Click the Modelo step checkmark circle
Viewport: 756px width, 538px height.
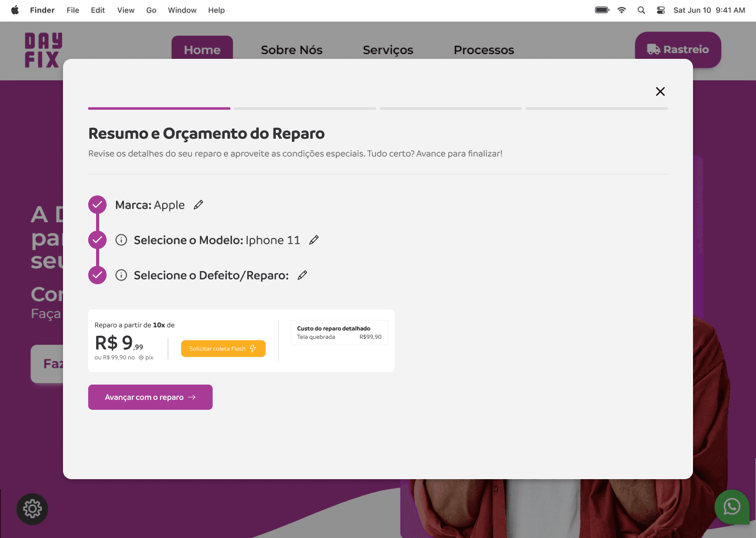click(x=97, y=240)
